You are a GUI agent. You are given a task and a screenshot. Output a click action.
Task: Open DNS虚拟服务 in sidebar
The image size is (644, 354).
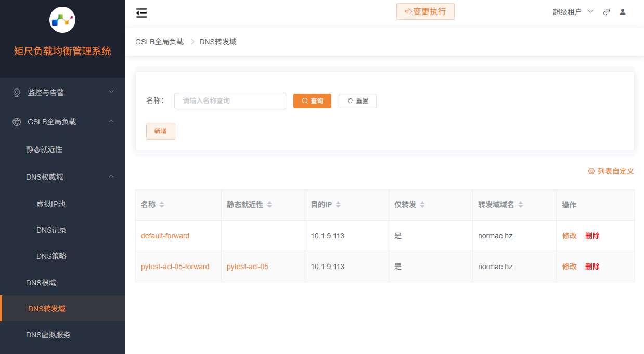[x=48, y=335]
